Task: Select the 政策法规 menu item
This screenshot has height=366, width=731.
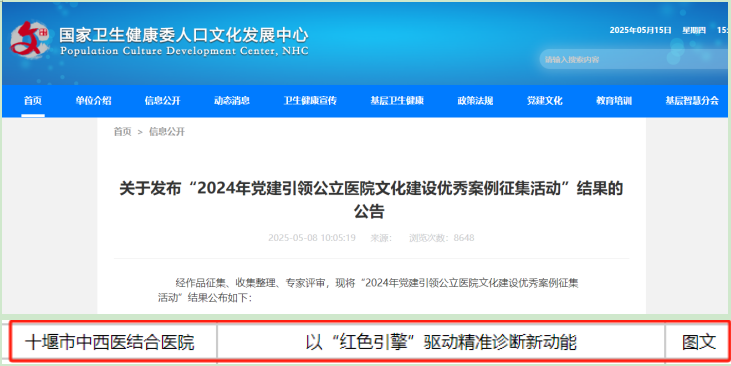Action: click(475, 101)
